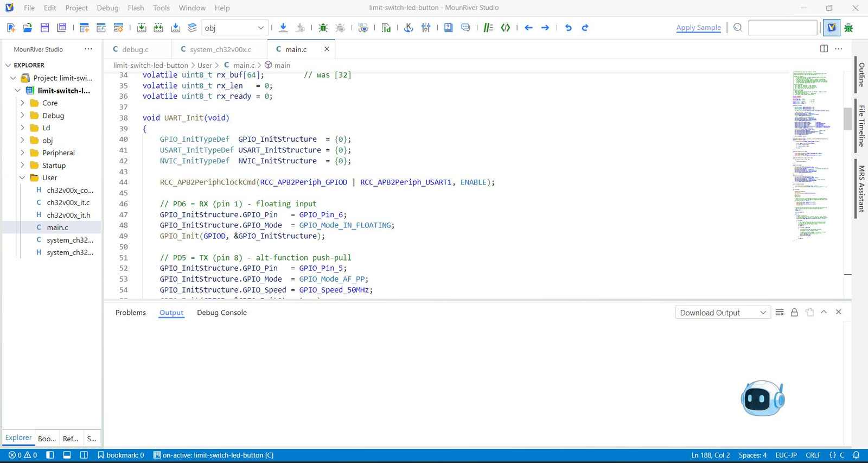Click the Apply Sample link
Viewport: 868px width, 463px height.
tap(698, 28)
